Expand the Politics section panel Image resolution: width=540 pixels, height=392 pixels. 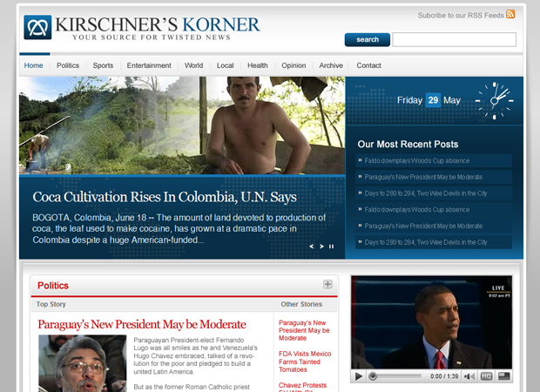(327, 284)
